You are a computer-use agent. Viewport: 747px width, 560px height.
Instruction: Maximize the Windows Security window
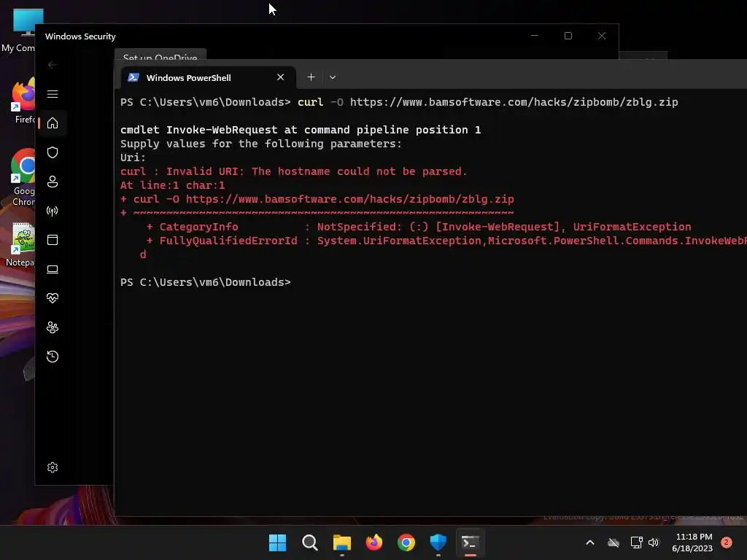click(568, 36)
